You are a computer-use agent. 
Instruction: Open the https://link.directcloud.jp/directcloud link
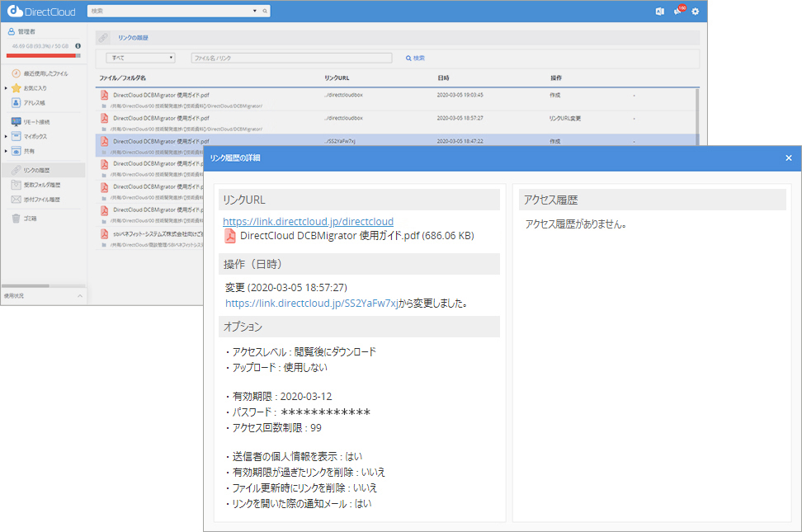308,222
